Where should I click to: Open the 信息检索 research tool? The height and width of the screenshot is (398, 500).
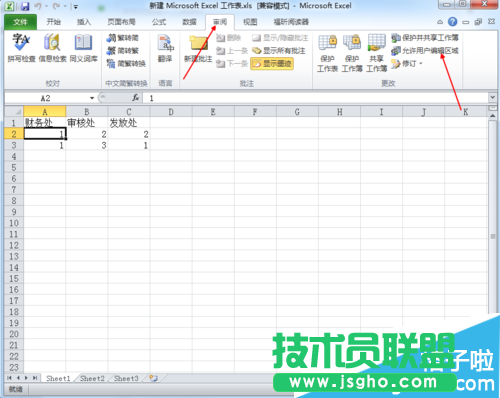[52, 48]
